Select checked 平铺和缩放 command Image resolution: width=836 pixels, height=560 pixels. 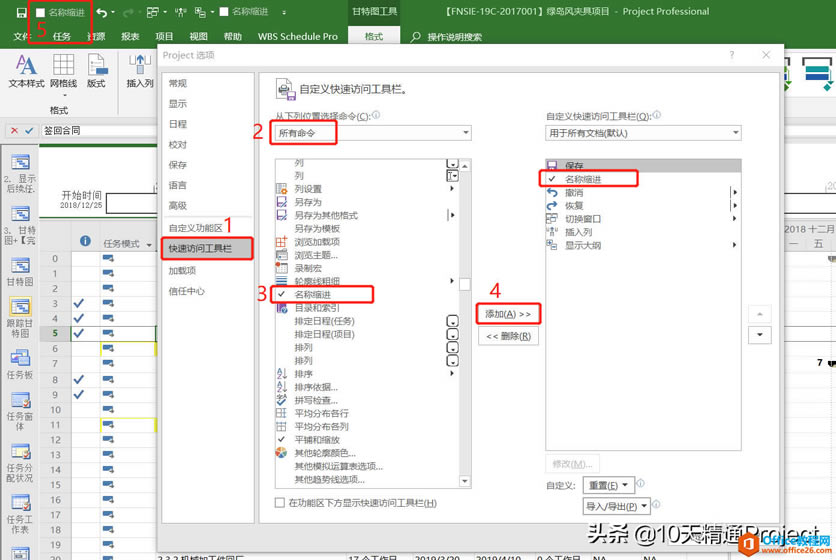click(x=317, y=440)
